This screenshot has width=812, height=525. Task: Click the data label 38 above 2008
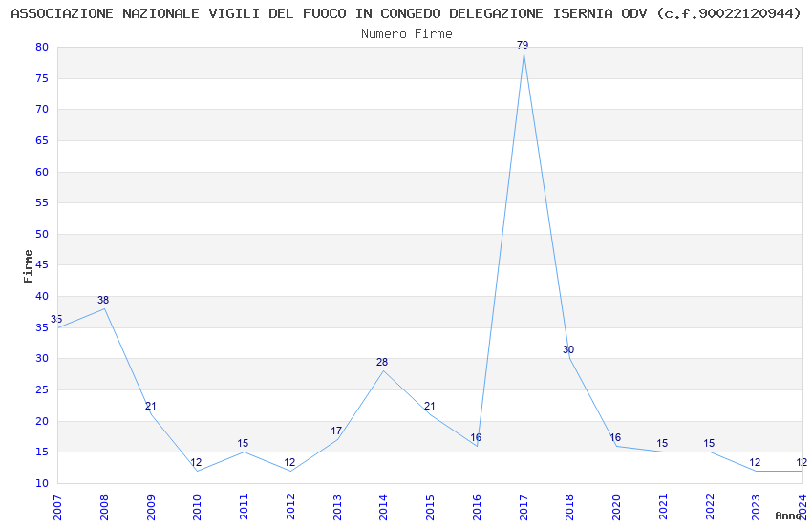point(103,300)
